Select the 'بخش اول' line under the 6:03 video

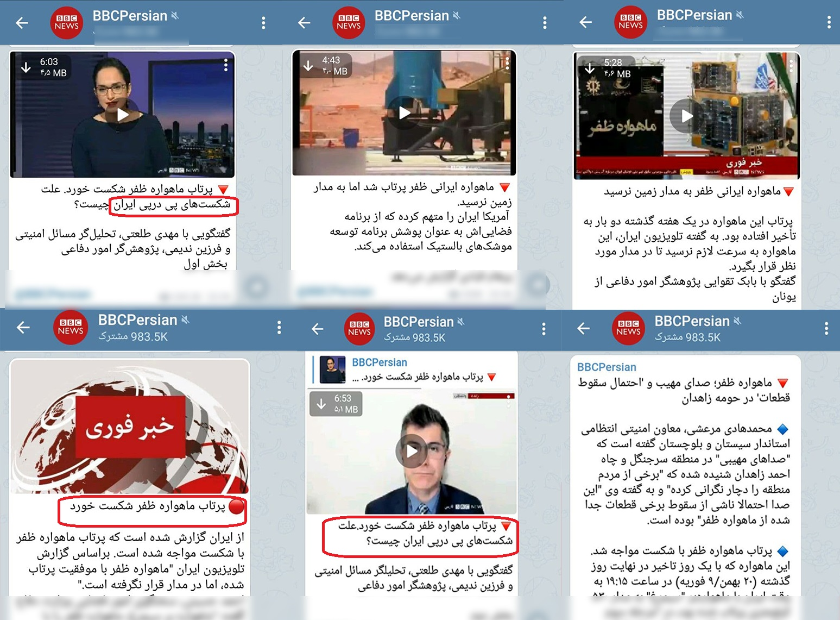tap(205, 264)
